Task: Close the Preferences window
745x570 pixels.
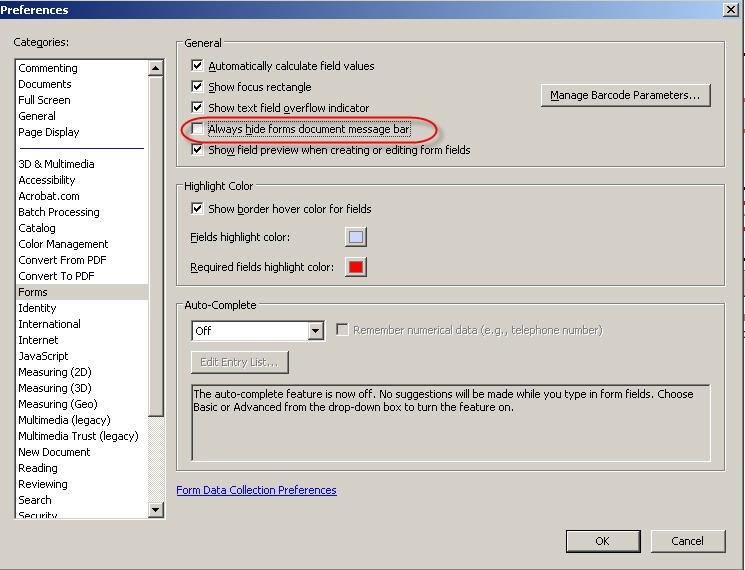Action: click(x=731, y=9)
